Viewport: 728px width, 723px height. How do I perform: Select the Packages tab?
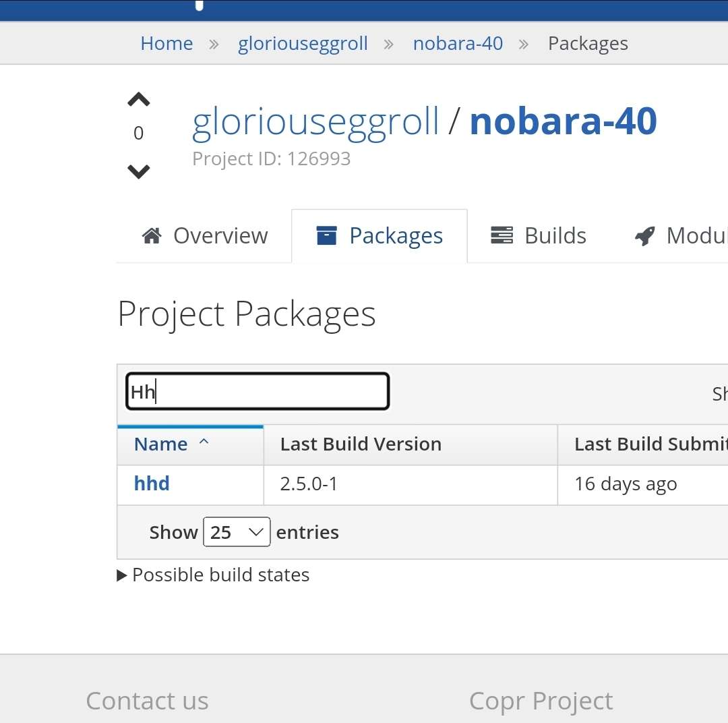[x=380, y=236]
